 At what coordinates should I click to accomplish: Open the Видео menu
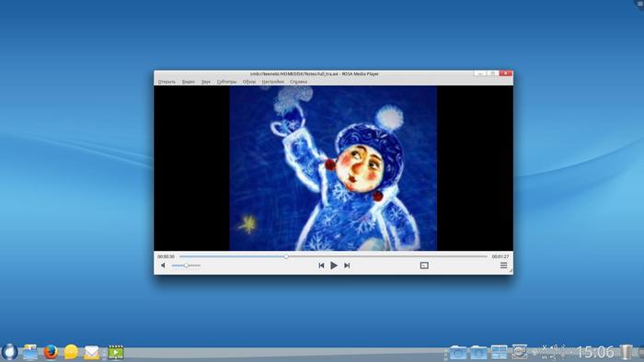[189, 82]
